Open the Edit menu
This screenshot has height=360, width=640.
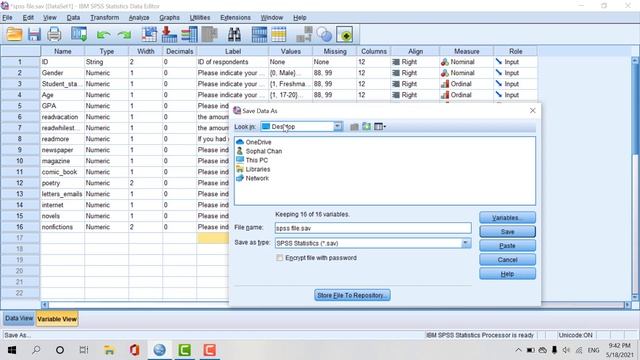[x=28, y=18]
